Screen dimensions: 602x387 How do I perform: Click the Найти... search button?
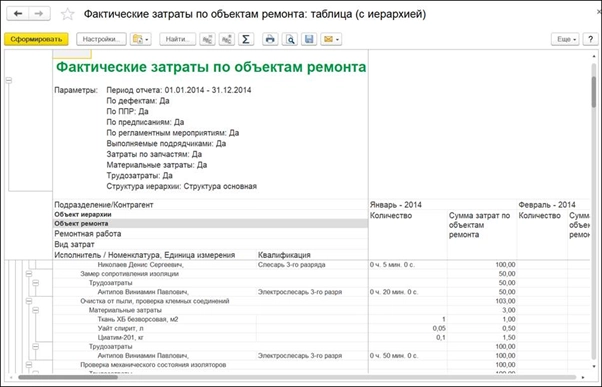tap(178, 39)
